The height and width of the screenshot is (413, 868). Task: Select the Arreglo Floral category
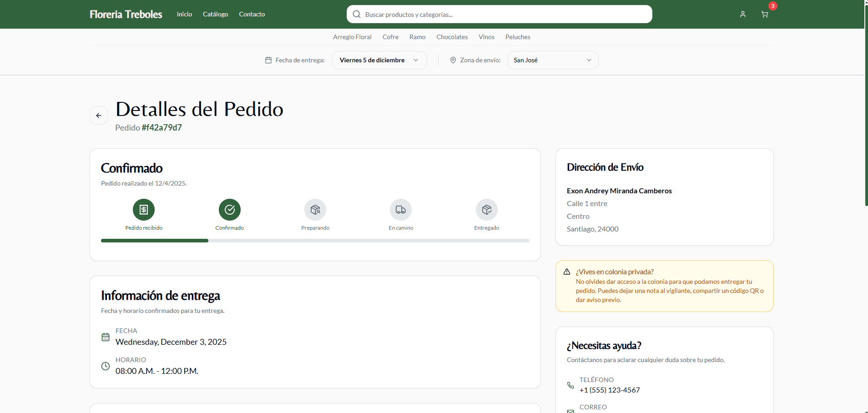pyautogui.click(x=352, y=37)
